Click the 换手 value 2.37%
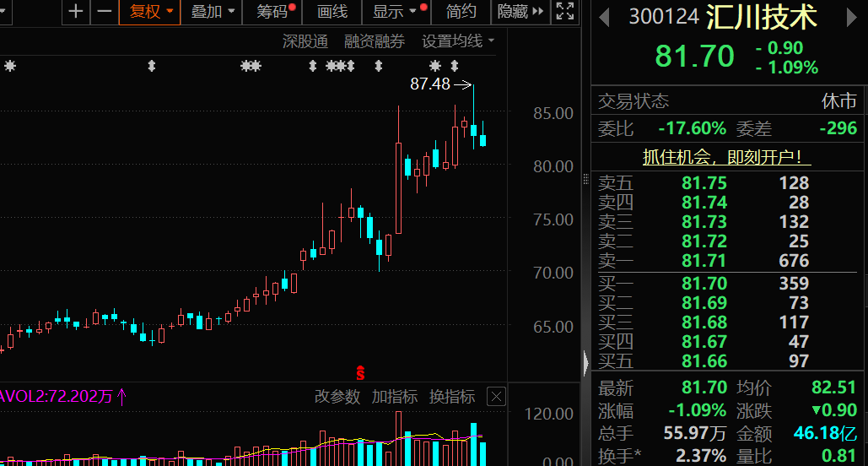Viewport: 868px width, 466px height. [x=701, y=456]
